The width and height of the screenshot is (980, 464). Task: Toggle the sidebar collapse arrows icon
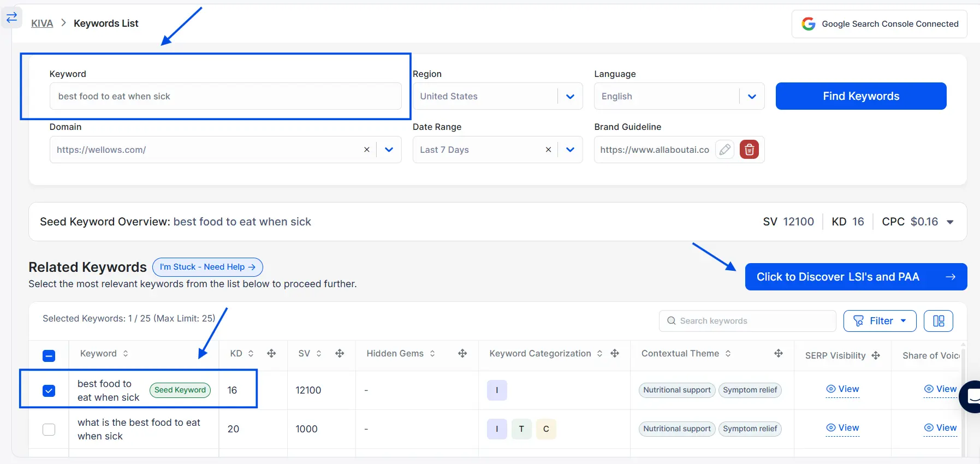11,17
